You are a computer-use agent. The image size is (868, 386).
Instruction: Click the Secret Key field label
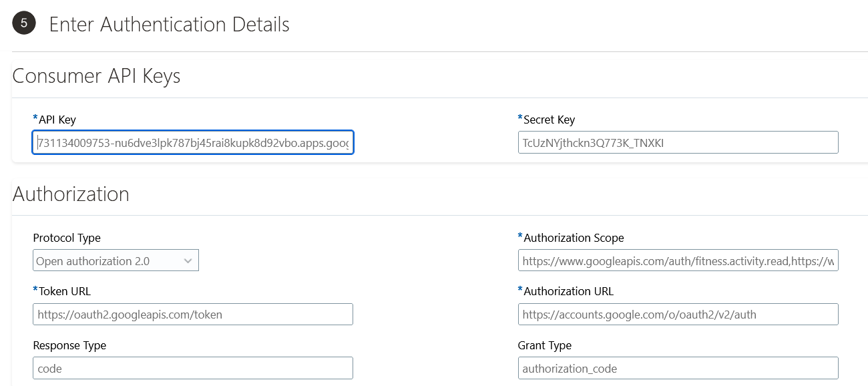tap(548, 120)
